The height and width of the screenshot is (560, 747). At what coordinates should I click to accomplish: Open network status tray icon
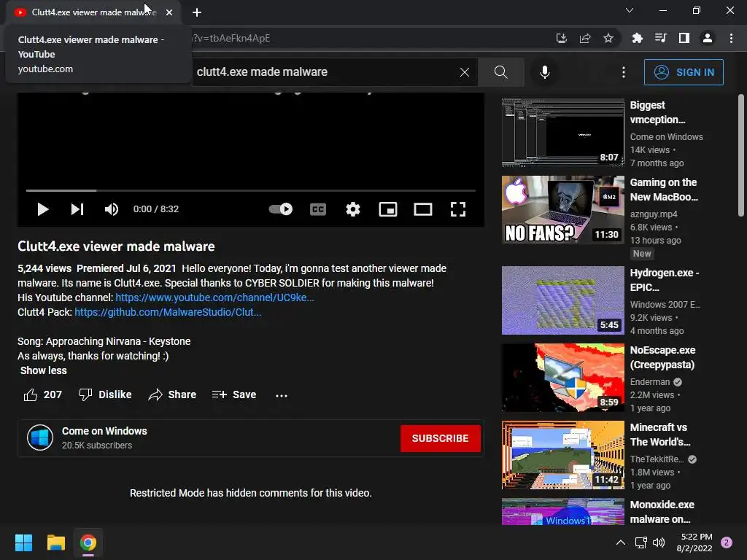click(641, 542)
